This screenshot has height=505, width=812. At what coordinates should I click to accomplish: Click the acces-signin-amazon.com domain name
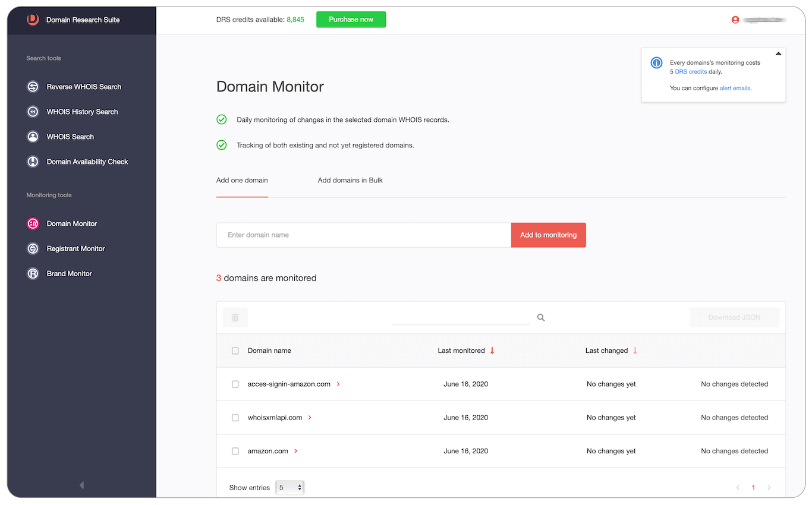(289, 384)
